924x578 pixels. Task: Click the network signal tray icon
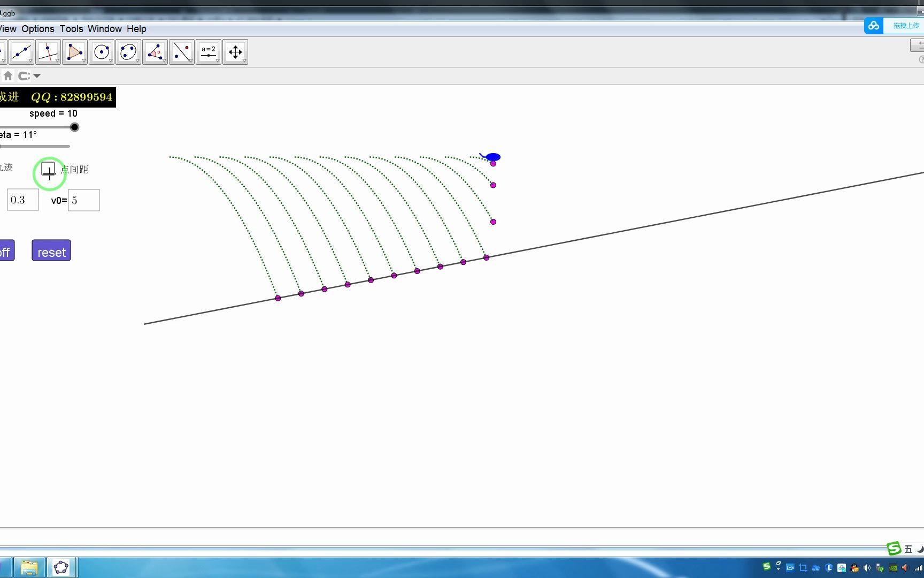click(x=919, y=568)
